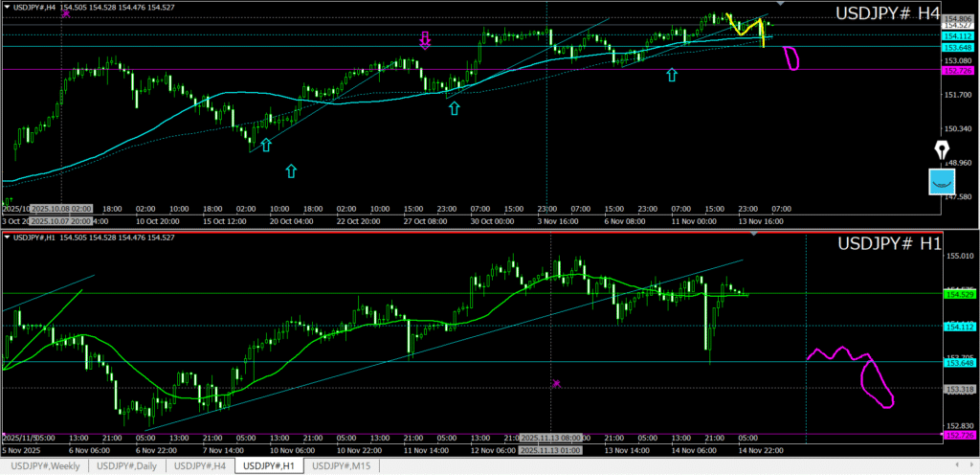Select the rightmost cyan up arrow on H4 chart
Viewport: 980px width, 475px height.
673,74
